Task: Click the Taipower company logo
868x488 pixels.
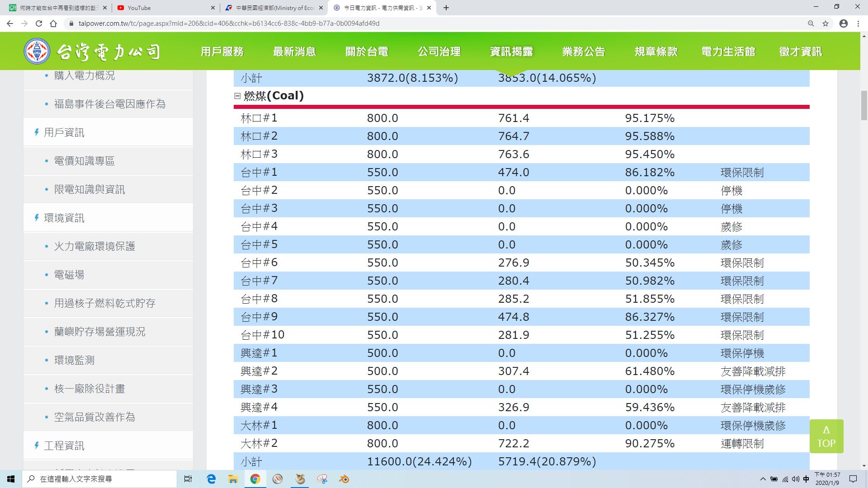Action: pos(92,52)
